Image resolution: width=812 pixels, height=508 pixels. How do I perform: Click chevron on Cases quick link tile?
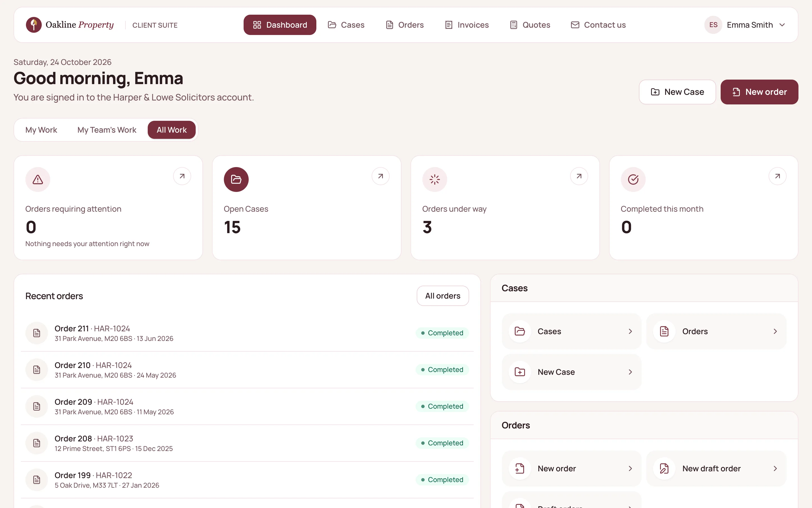[630, 331]
